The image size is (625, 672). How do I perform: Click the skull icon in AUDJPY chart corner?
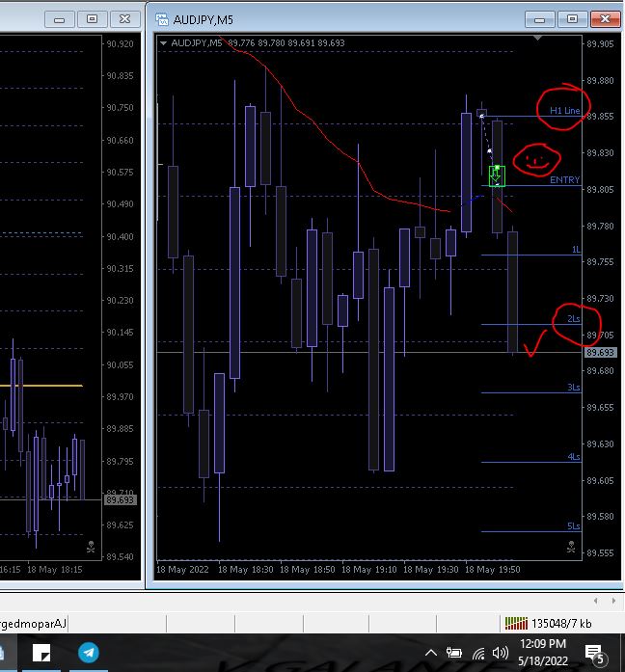pos(571,547)
